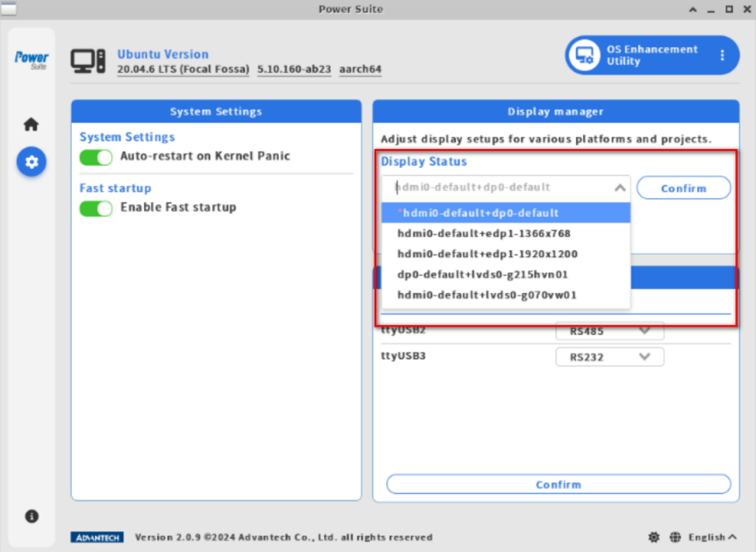This screenshot has width=756, height=552.
Task: Click the info icon at bottom left
Action: click(32, 516)
